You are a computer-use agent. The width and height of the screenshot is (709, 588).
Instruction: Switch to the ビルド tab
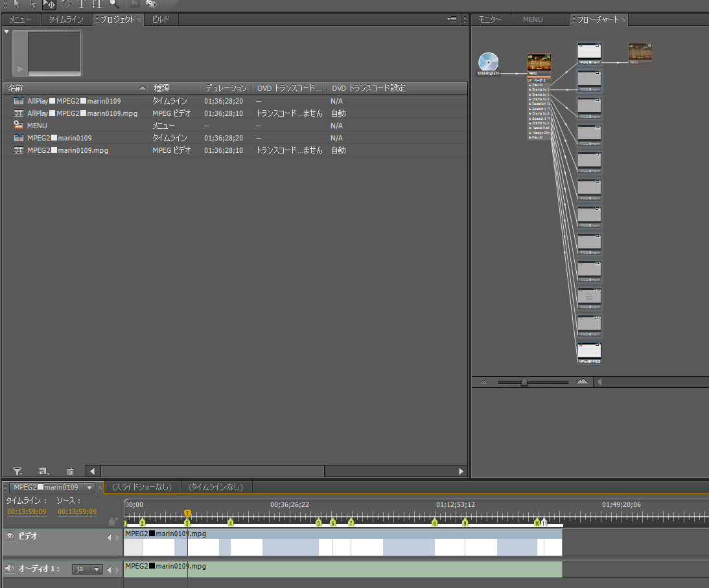click(x=161, y=19)
